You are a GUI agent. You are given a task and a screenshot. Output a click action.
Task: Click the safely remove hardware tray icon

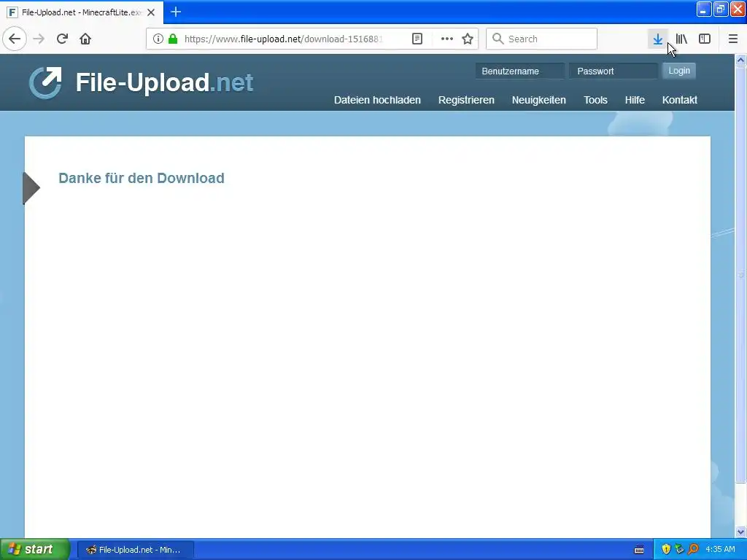(x=679, y=549)
